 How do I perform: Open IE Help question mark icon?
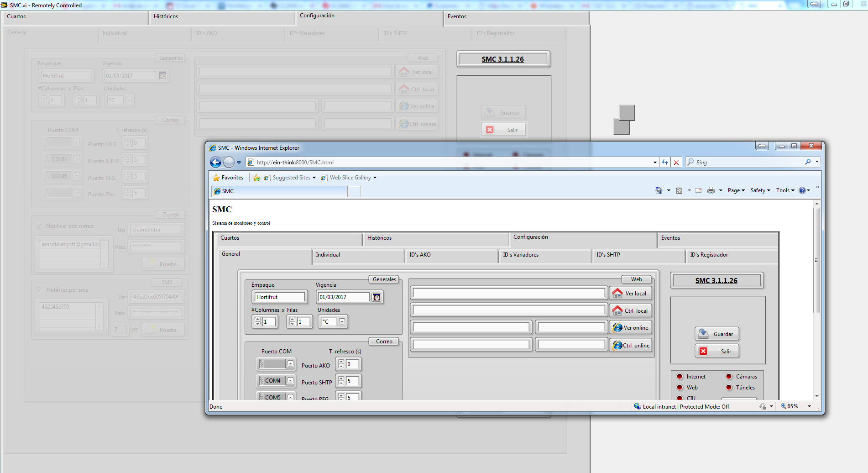tap(802, 190)
